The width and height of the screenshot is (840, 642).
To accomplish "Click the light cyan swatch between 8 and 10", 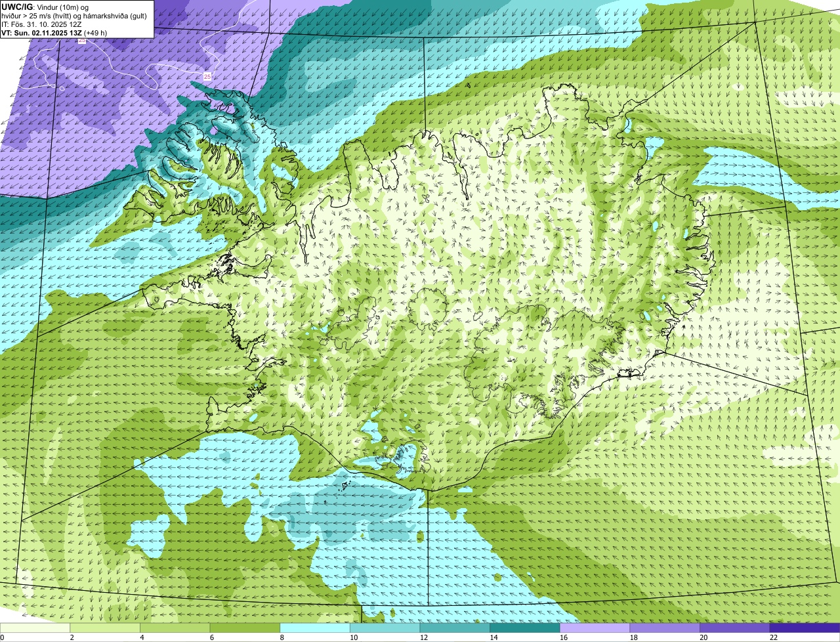I will point(315,628).
